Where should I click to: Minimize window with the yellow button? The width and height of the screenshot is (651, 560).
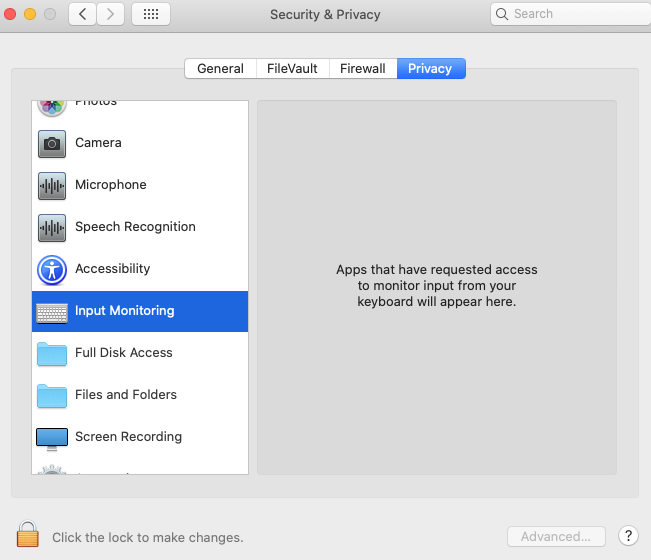30,14
